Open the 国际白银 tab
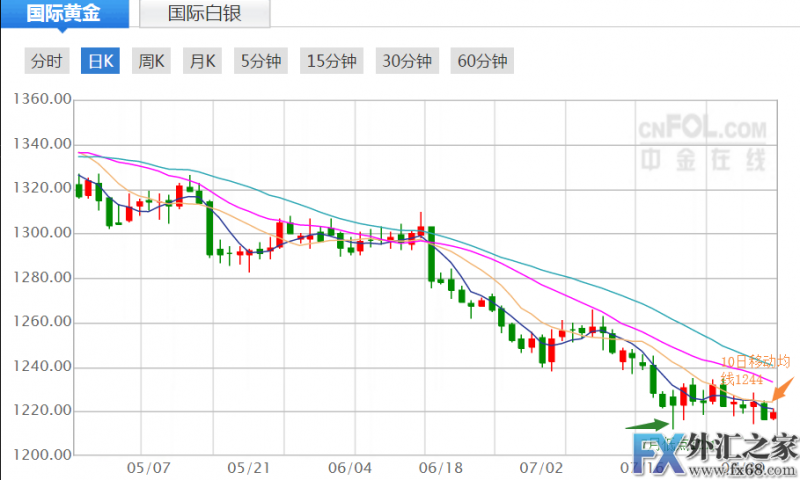Viewport: 800px width, 480px height. [x=204, y=14]
